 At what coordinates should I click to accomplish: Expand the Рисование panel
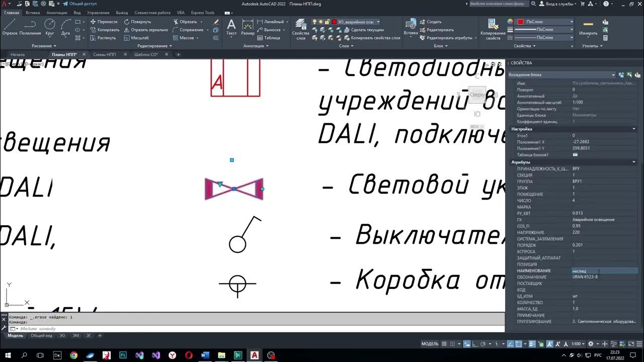(x=43, y=46)
